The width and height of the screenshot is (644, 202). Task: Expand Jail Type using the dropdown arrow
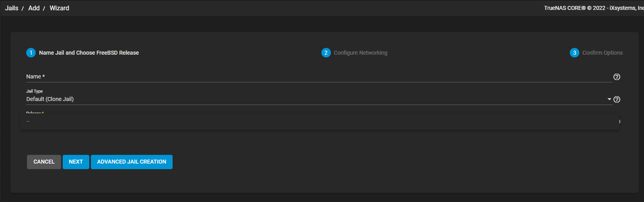coord(609,99)
